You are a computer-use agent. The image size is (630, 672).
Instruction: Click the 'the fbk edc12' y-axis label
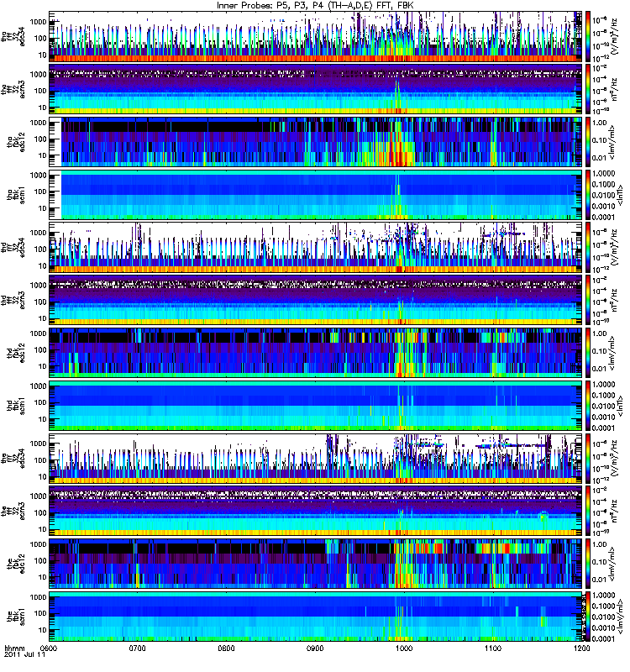click(16, 564)
